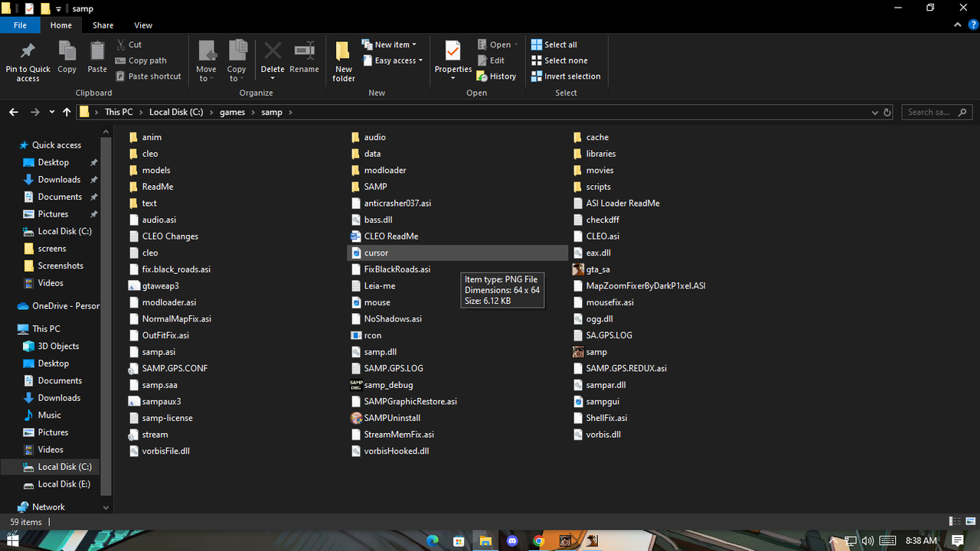980x551 pixels.
Task: Show file History from the ribbon
Action: 496,77
